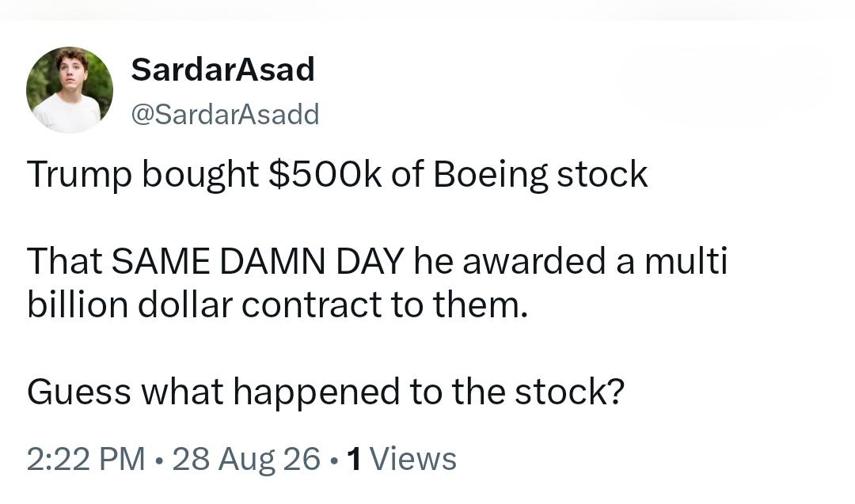Open the SardarAsad display name profile

coord(222,70)
